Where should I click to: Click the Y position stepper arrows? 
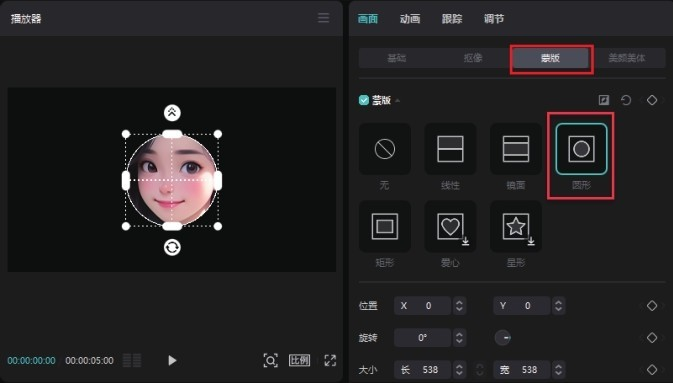pyautogui.click(x=558, y=306)
